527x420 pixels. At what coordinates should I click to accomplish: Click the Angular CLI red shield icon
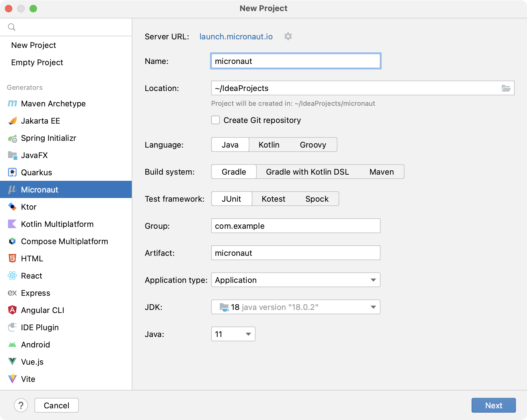click(x=12, y=310)
